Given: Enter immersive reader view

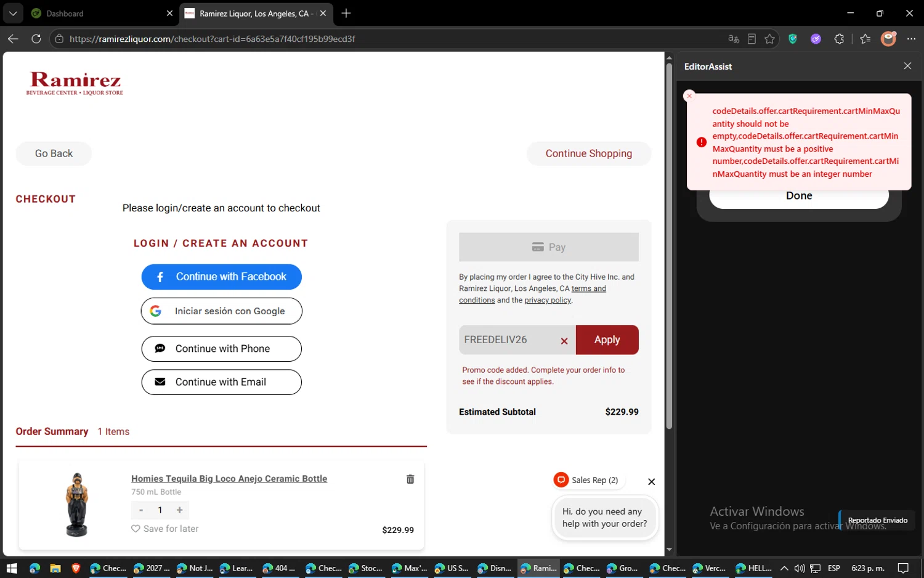Looking at the screenshot, I should [752, 39].
